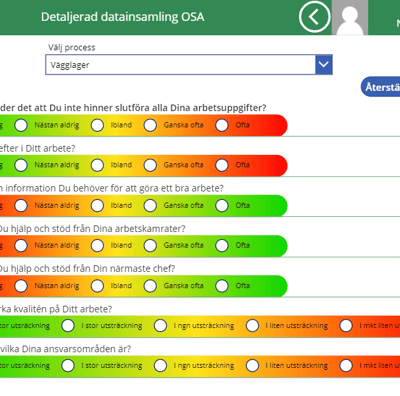Choose I ngn utsträckning for kvalitén question

point(160,326)
